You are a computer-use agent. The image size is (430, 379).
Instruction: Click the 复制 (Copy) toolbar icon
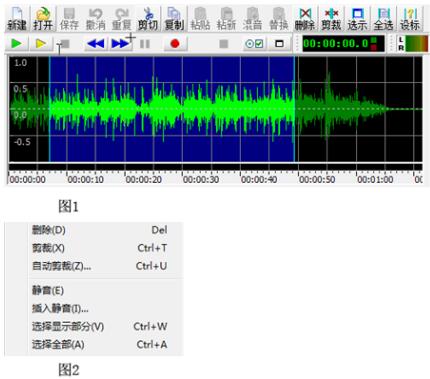pos(174,18)
